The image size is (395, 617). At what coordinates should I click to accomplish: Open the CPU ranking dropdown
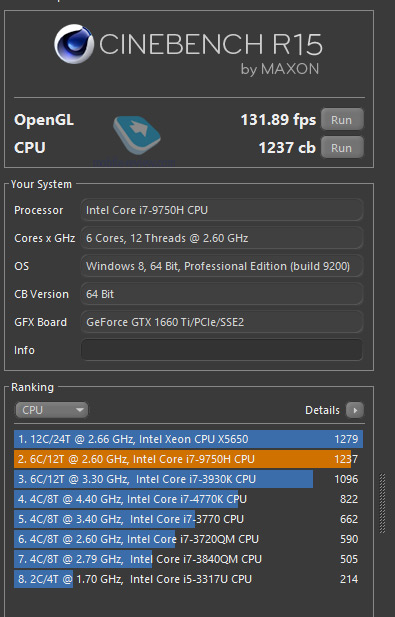[x=52, y=410]
